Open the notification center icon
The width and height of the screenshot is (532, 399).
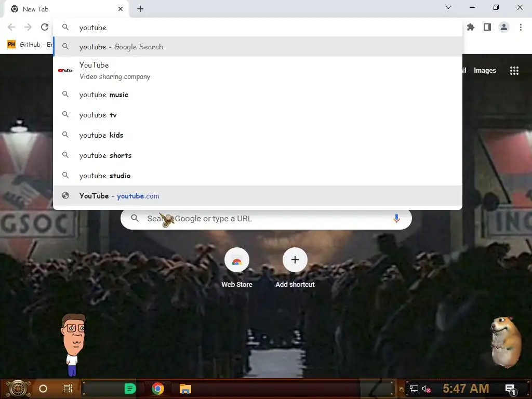click(511, 390)
